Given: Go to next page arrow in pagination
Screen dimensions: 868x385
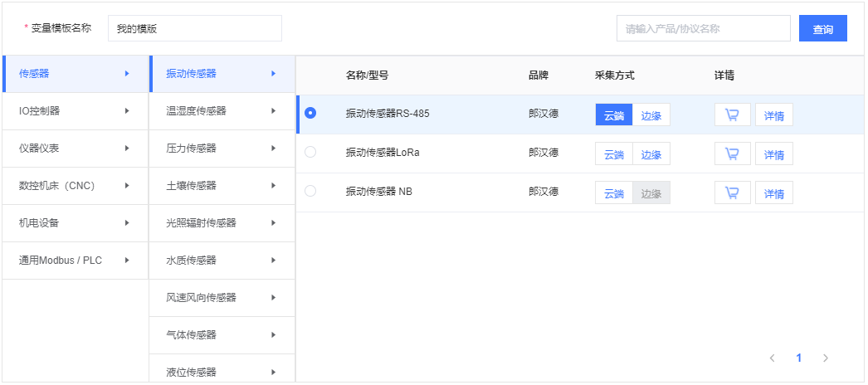Looking at the screenshot, I should pyautogui.click(x=825, y=358).
